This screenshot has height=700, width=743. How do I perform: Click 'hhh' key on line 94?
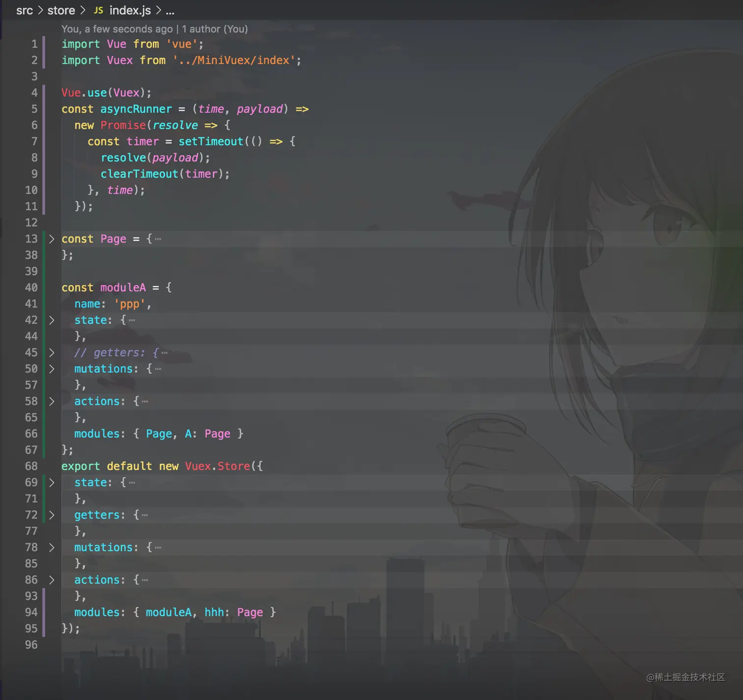point(214,612)
